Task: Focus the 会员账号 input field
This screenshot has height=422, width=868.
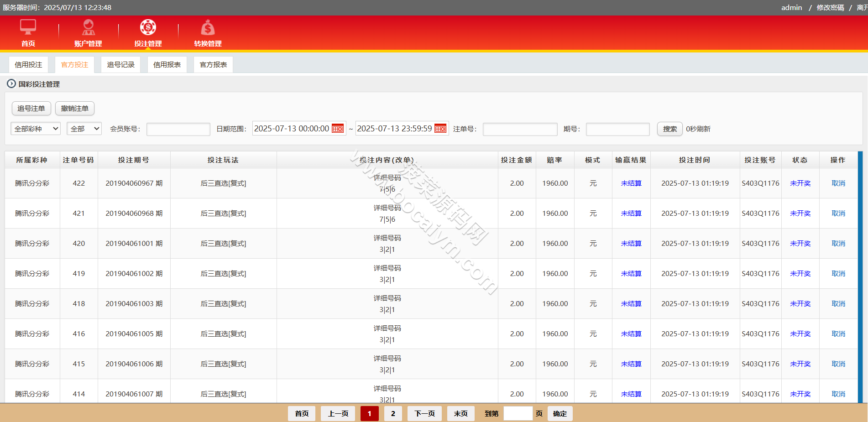Action: point(178,129)
